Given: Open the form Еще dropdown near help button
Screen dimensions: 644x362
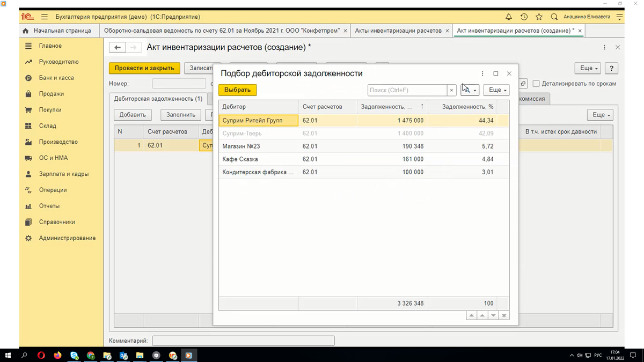Looking at the screenshot, I should (x=587, y=68).
